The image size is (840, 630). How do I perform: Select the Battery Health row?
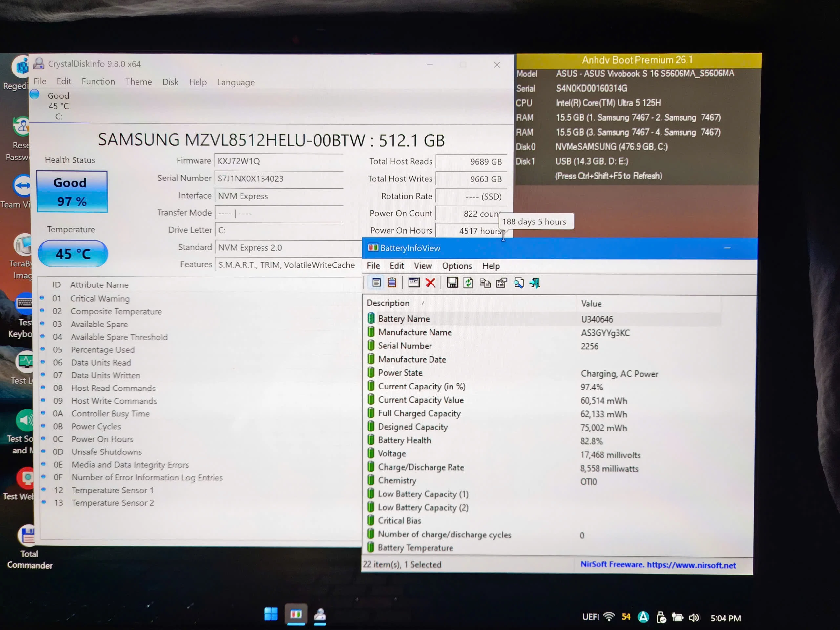point(543,440)
